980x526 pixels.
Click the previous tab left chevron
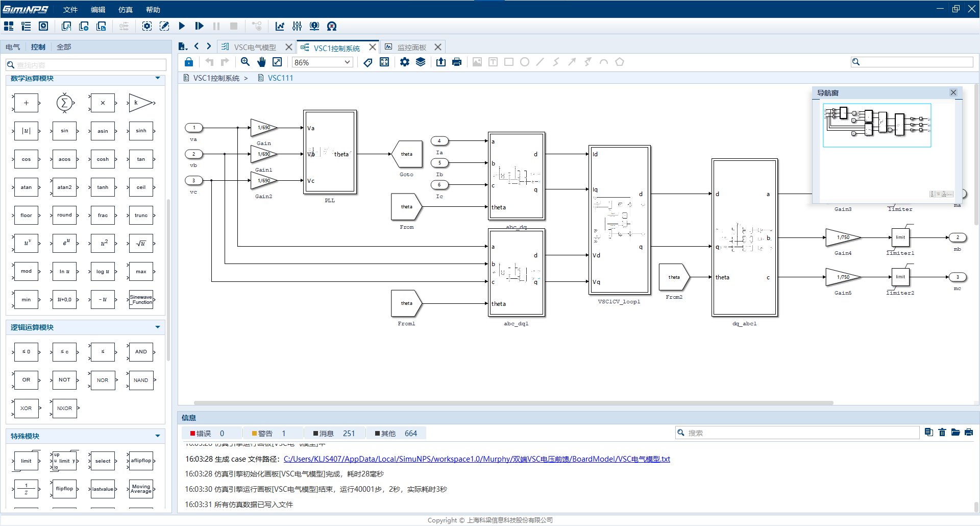coord(197,46)
